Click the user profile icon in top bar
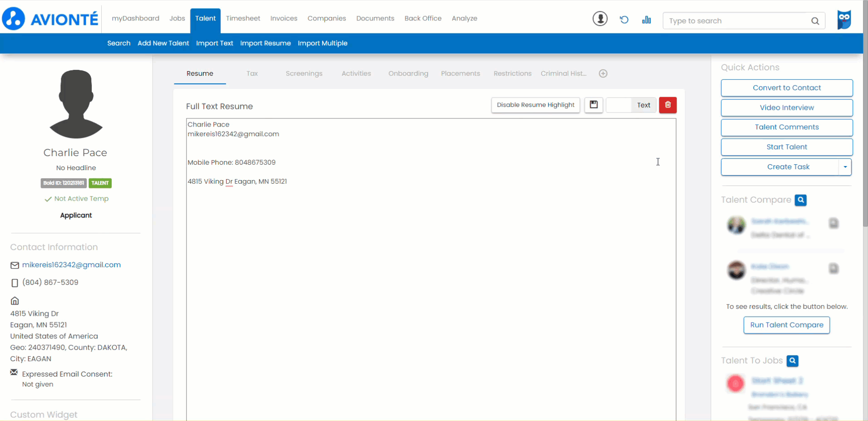This screenshot has width=868, height=421. click(599, 19)
